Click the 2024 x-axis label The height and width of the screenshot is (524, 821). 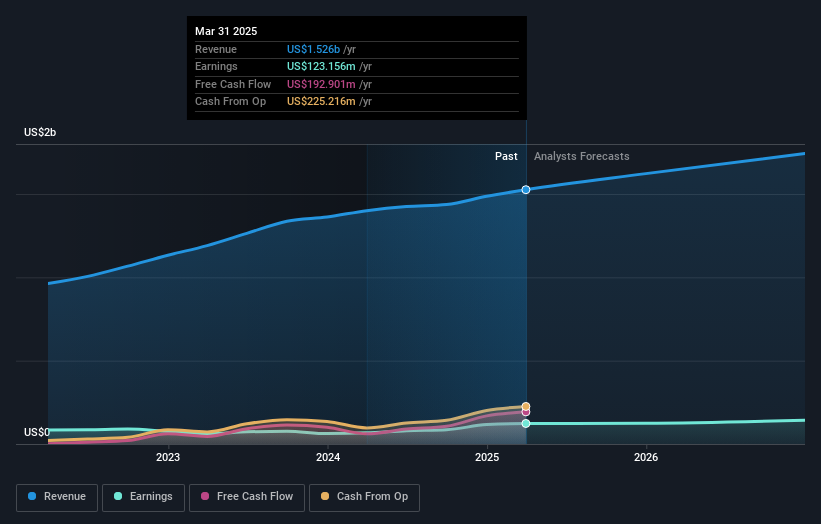328,458
